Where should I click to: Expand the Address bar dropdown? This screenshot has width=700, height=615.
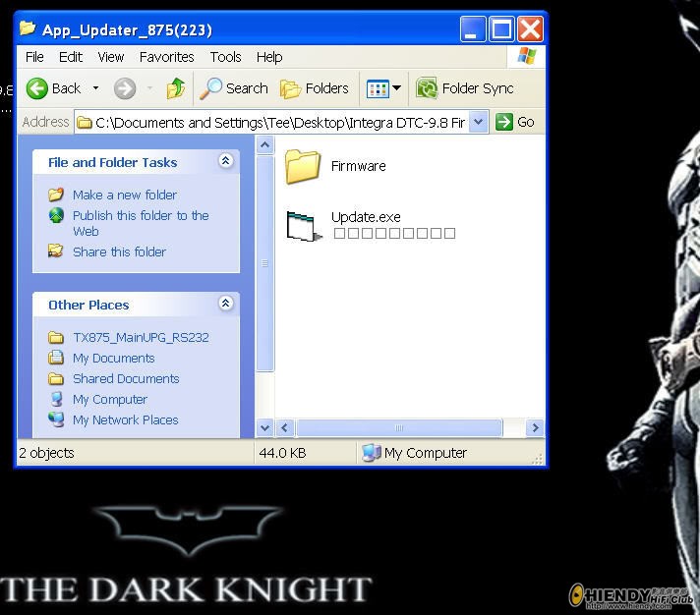coord(478,122)
